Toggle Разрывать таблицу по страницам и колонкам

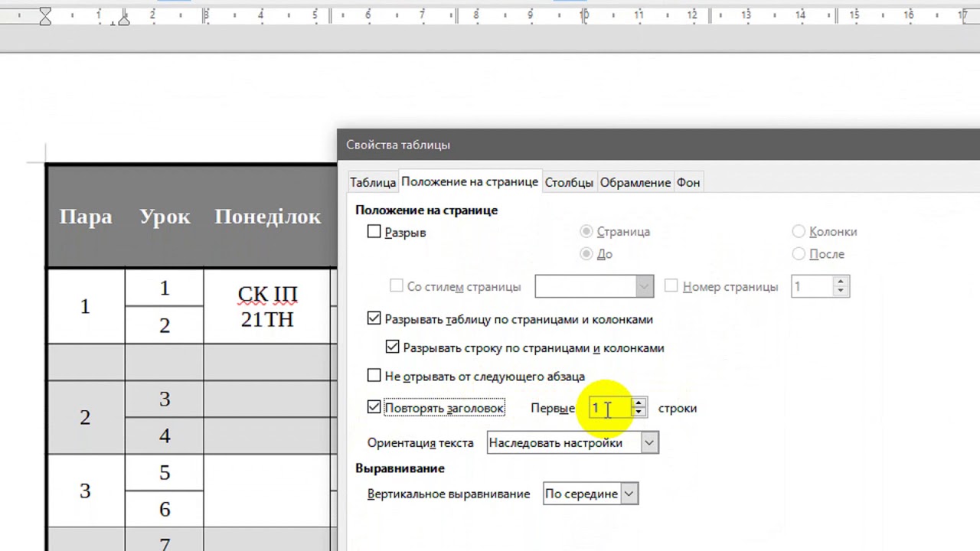[x=374, y=319]
